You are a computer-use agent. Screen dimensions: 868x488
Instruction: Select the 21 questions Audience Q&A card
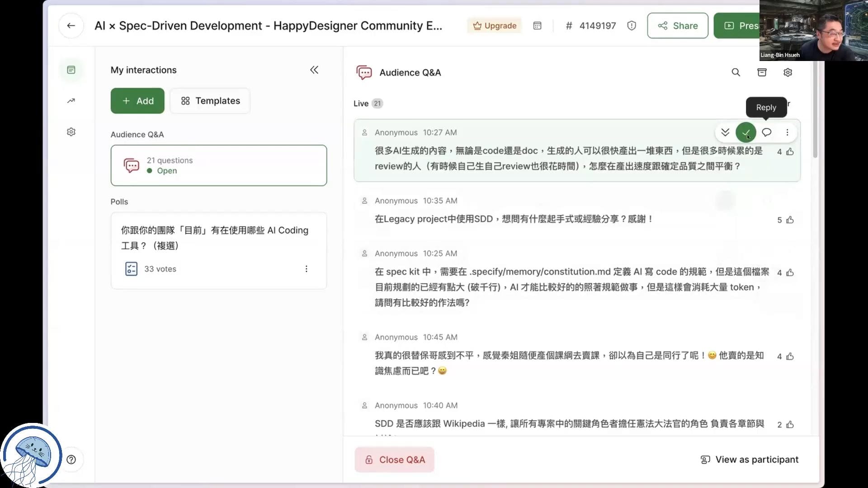click(x=218, y=165)
